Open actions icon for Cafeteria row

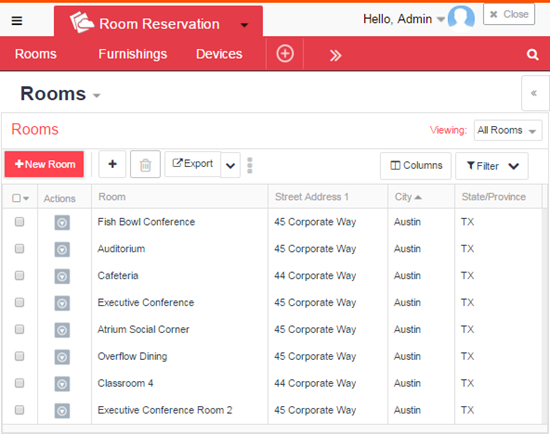pos(62,276)
